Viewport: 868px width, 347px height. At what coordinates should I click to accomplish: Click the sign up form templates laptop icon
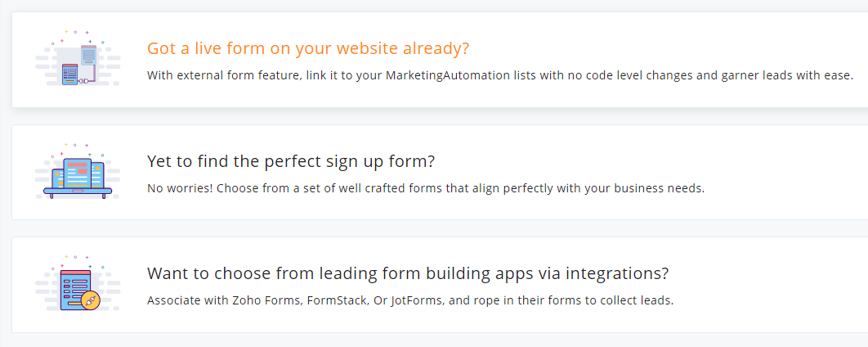click(x=78, y=172)
